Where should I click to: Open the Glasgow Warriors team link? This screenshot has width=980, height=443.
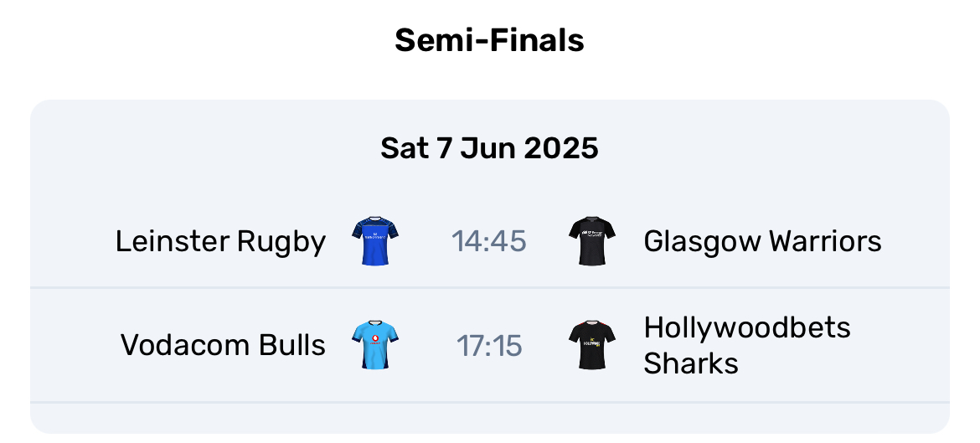coord(762,242)
